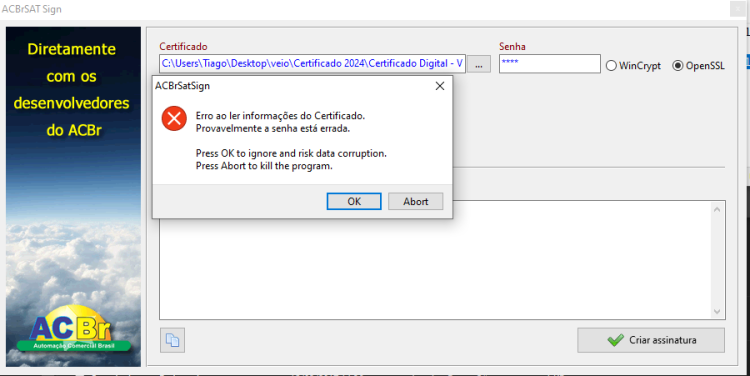Viewport: 750px width, 376px height.
Task: Click the copy to clipboard icon button
Action: 172,340
